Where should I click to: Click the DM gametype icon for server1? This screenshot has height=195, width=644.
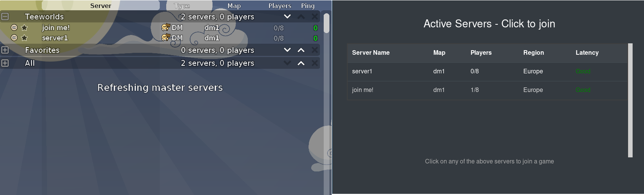(x=165, y=38)
